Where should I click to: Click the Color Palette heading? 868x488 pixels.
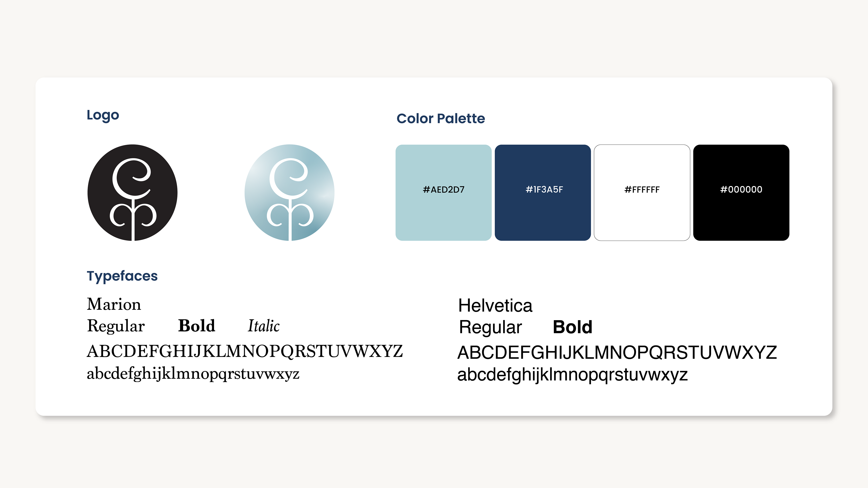tap(441, 119)
